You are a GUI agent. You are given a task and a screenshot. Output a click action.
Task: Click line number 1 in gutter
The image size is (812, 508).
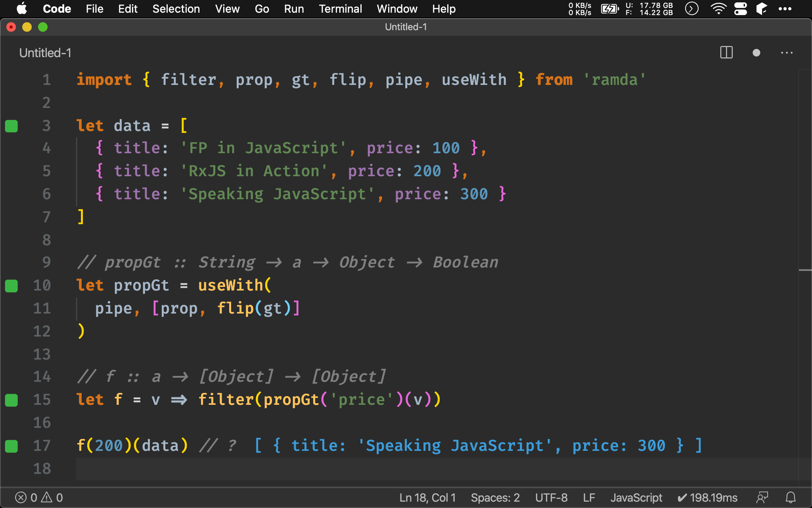[47, 80]
